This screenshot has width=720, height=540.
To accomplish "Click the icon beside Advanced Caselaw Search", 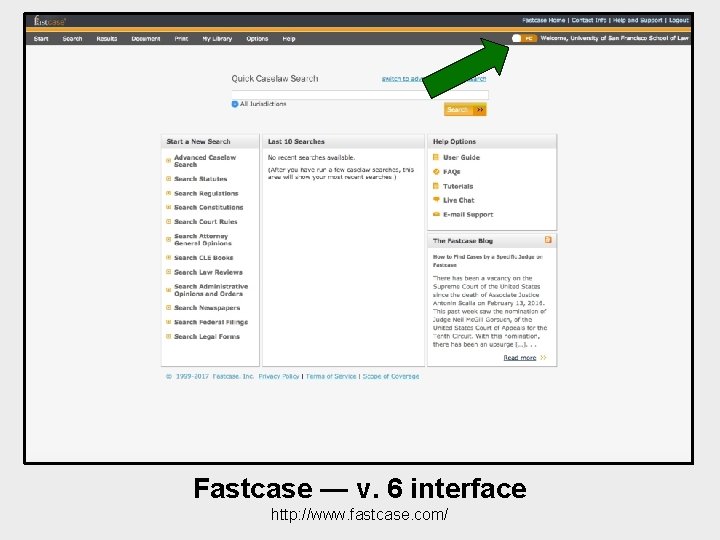I will tap(169, 161).
